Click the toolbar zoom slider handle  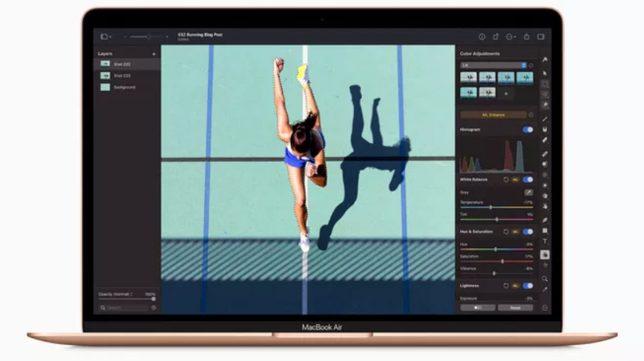[148, 37]
